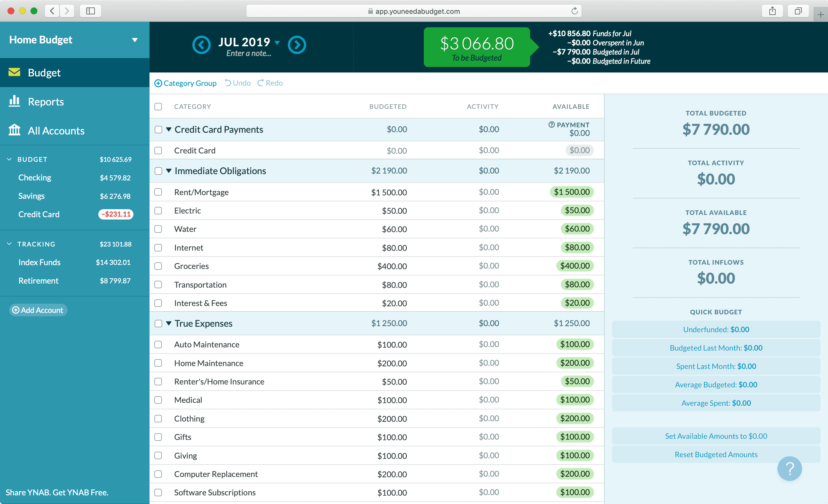Click the All Accounts icon in sidebar
This screenshot has width=828, height=504.
15,130
